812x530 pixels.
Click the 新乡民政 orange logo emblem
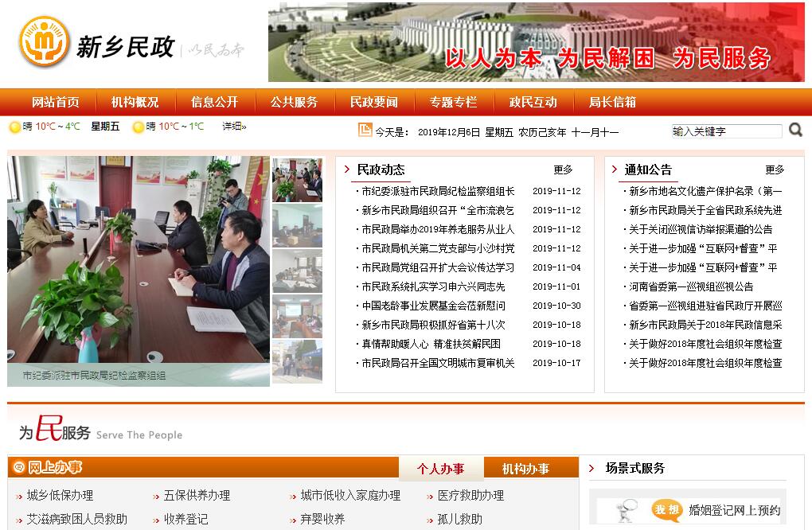click(x=44, y=42)
